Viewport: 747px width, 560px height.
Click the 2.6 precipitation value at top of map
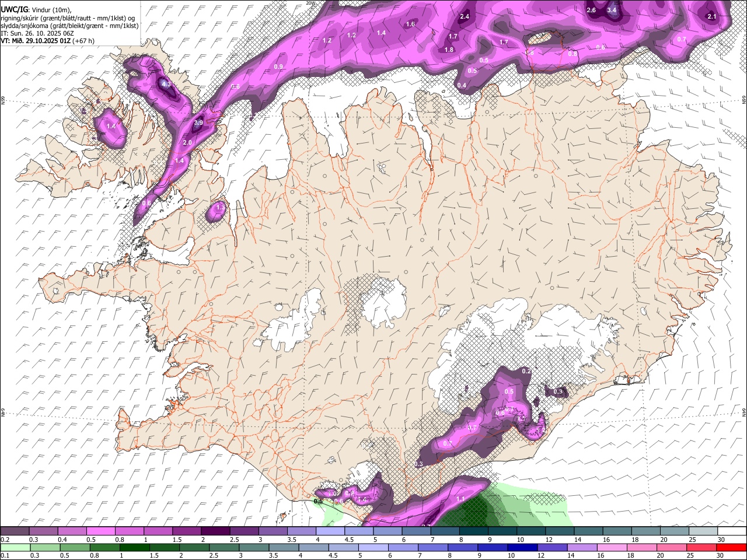click(591, 10)
